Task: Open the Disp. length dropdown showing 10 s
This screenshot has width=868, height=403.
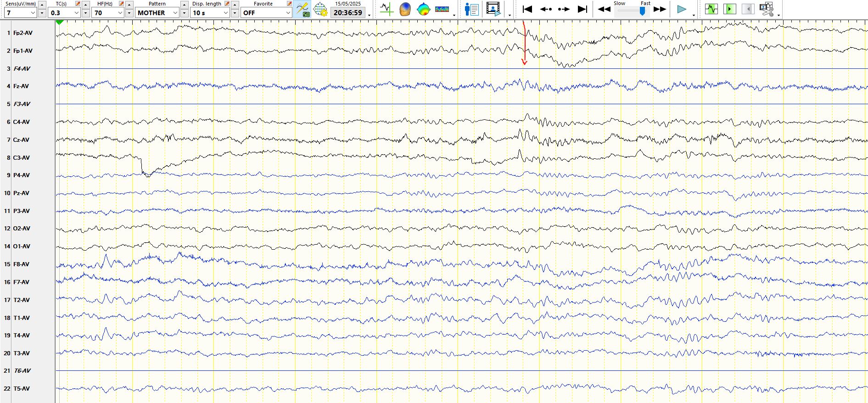Action: pyautogui.click(x=210, y=13)
